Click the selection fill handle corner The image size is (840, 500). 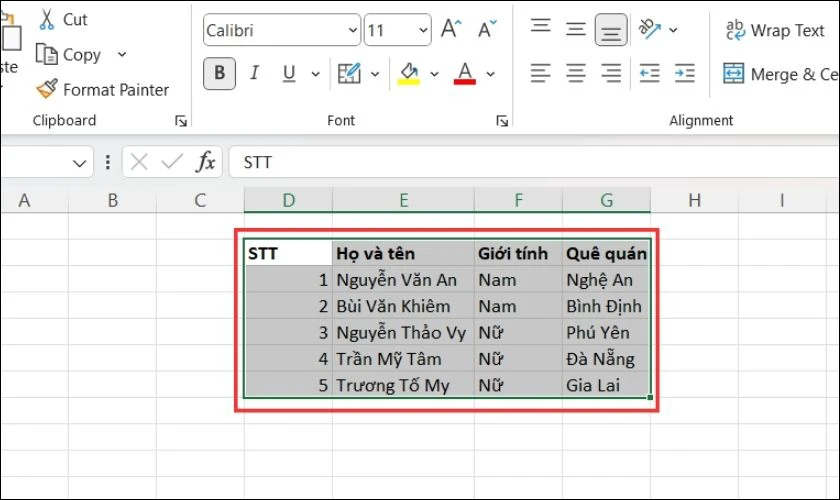click(x=650, y=398)
